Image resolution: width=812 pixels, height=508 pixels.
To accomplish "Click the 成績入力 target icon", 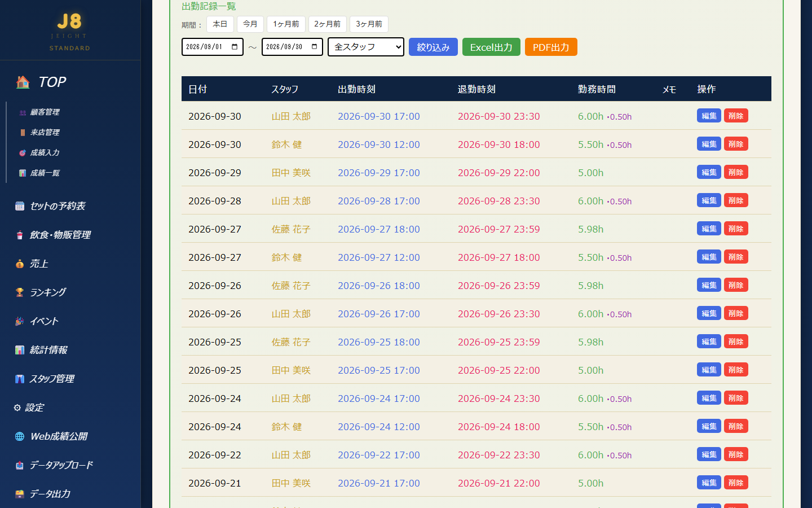I will [x=23, y=153].
